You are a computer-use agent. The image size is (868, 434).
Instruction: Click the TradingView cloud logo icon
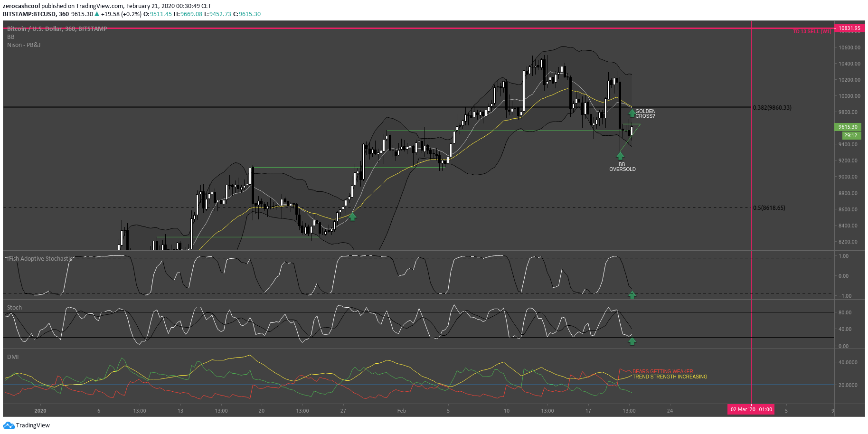[9, 425]
